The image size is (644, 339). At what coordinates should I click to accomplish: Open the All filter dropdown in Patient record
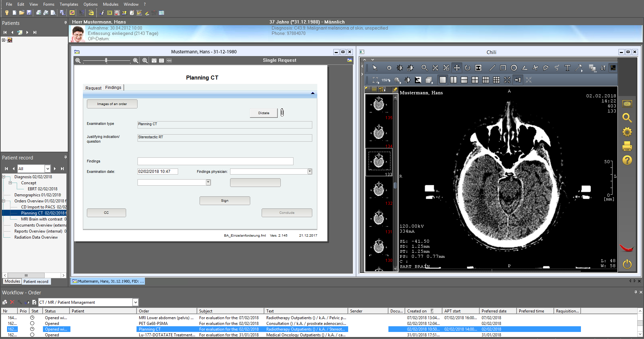click(x=48, y=168)
